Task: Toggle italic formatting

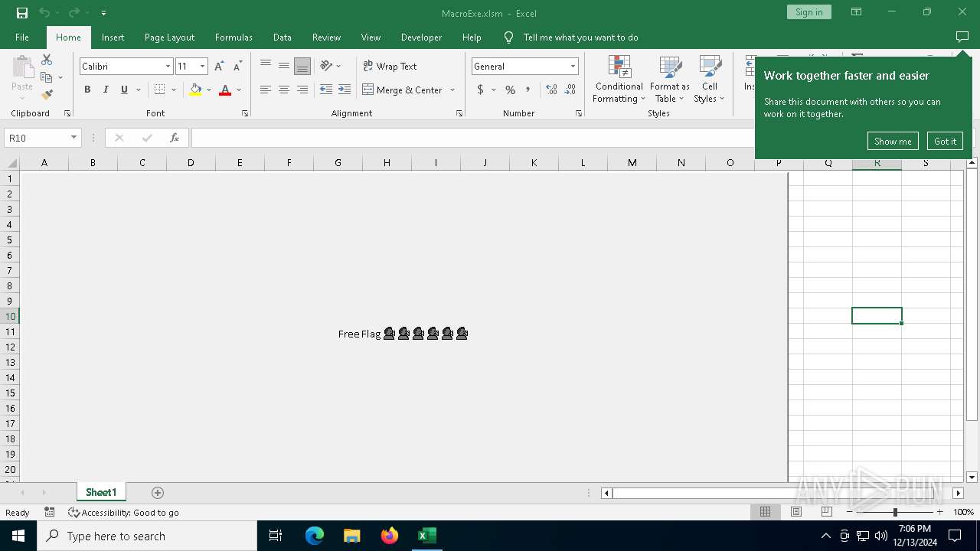Action: [x=106, y=90]
